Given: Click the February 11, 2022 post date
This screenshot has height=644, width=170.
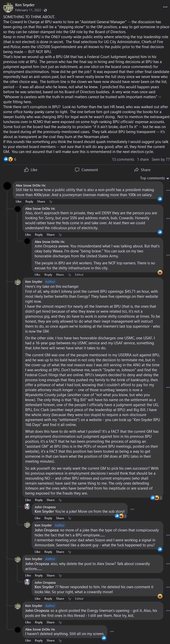Looking at the screenshot, I should [x=28, y=10].
